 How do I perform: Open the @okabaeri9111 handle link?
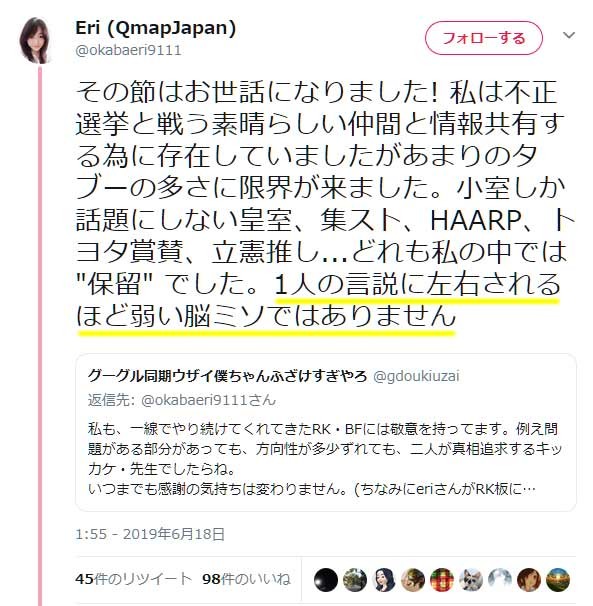click(128, 51)
